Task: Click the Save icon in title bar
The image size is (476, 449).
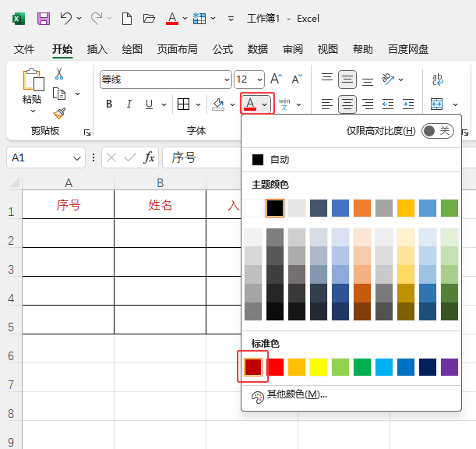Action: (x=44, y=18)
